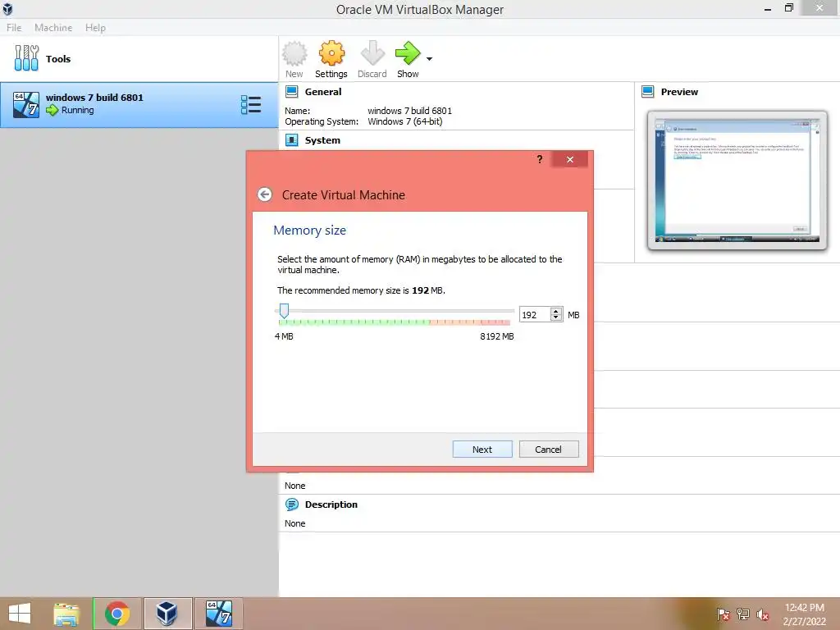The width and height of the screenshot is (840, 630).
Task: Expand the Show button dropdown arrow
Action: 429,59
